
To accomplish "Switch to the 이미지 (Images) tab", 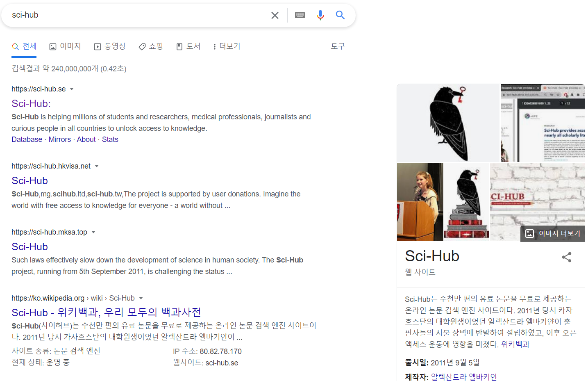I will coord(65,46).
